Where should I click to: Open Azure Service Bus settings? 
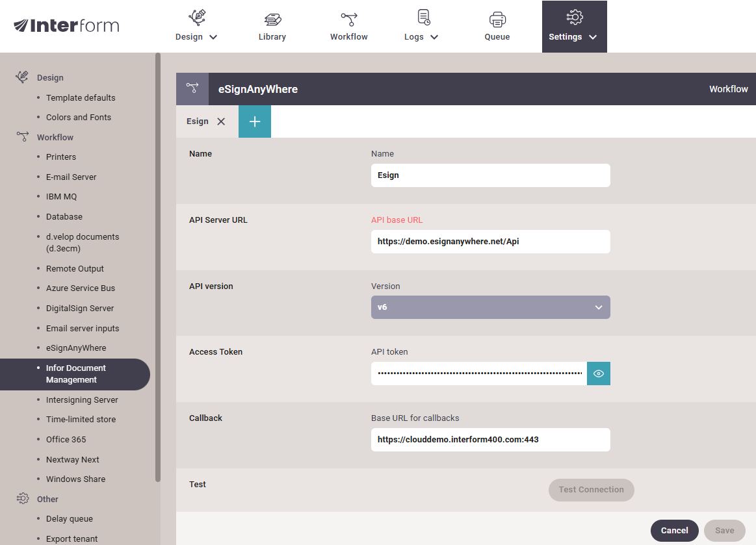[81, 288]
